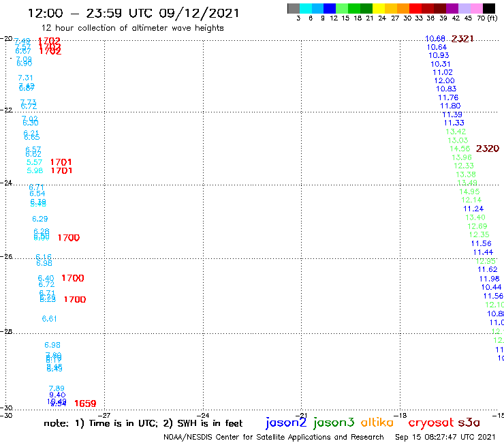
Task: Select the 'altika' satellite label
Action: pyautogui.click(x=377, y=422)
